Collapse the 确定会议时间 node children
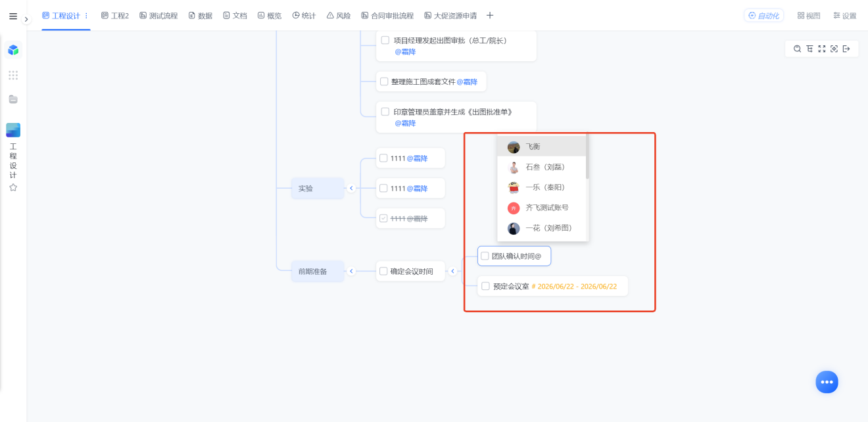The width and height of the screenshot is (868, 422). point(452,271)
